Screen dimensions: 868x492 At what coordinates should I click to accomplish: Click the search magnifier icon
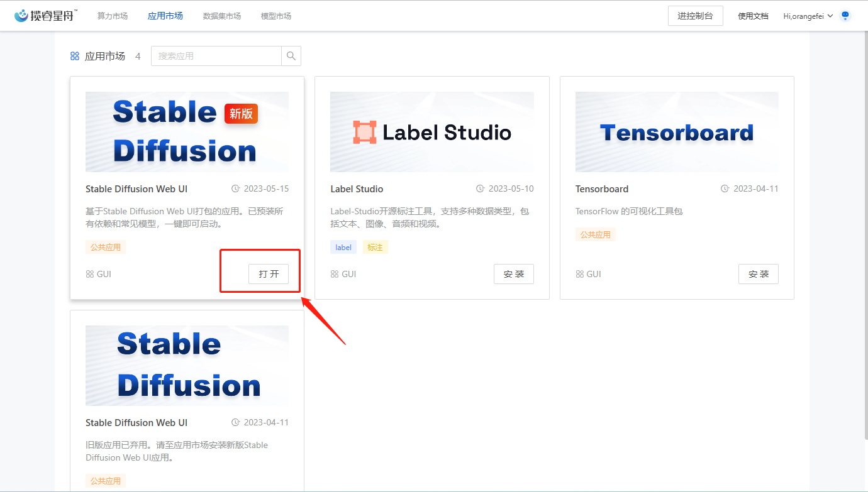pos(291,56)
